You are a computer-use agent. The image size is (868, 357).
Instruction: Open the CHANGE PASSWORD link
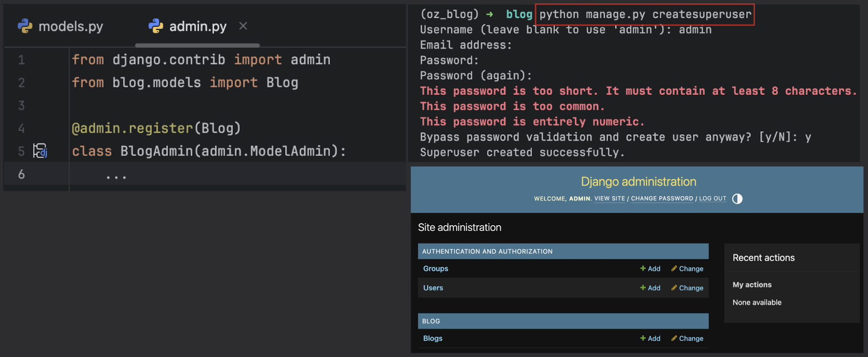pyautogui.click(x=662, y=199)
